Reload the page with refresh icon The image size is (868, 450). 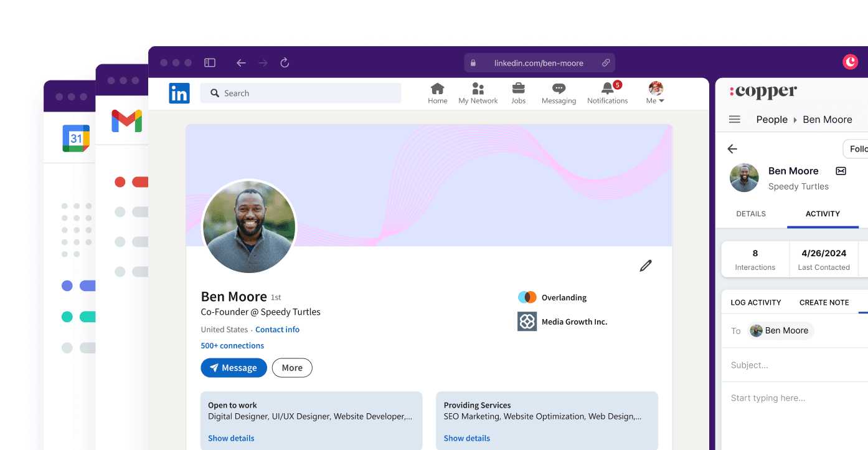[285, 63]
